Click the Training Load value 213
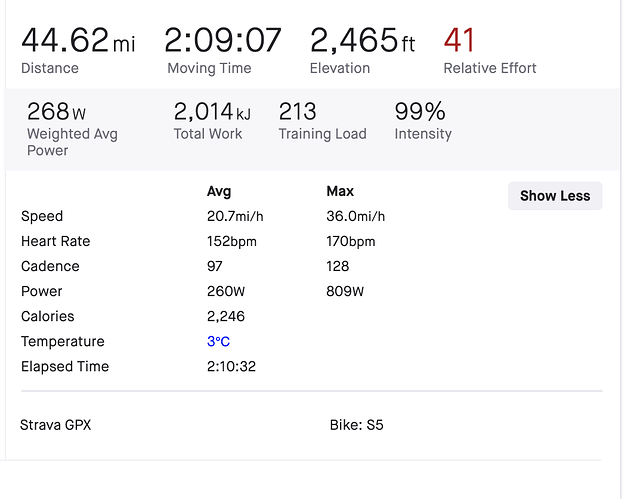637x499 pixels. (297, 111)
